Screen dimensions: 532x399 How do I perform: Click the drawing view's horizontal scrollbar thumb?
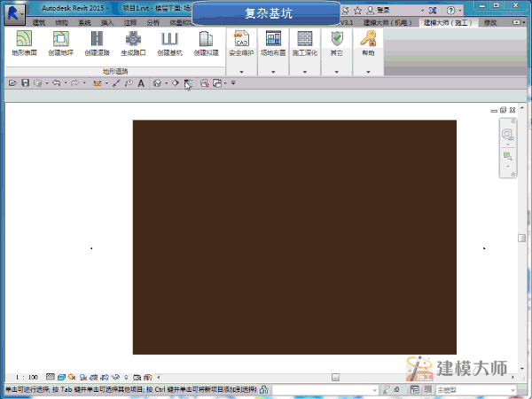(x=335, y=378)
